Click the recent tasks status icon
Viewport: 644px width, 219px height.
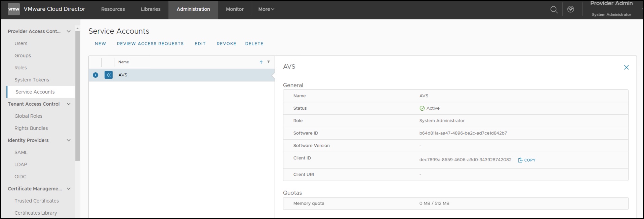[571, 9]
